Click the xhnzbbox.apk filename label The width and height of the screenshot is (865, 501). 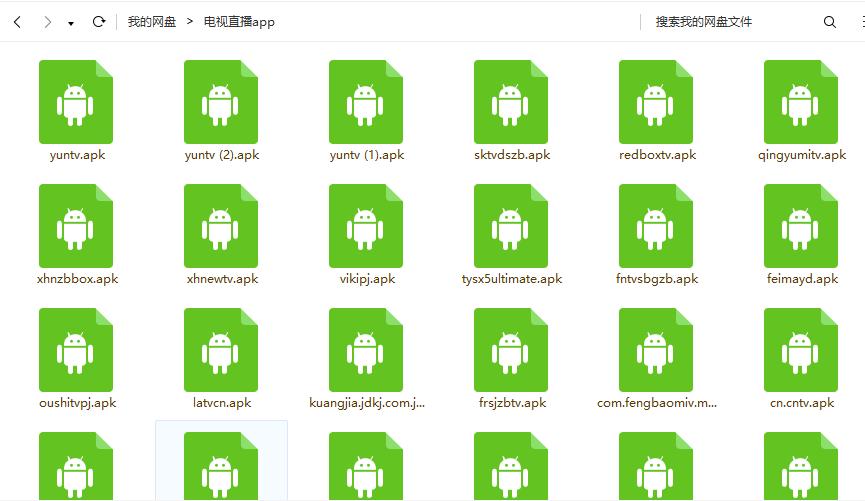click(x=77, y=279)
